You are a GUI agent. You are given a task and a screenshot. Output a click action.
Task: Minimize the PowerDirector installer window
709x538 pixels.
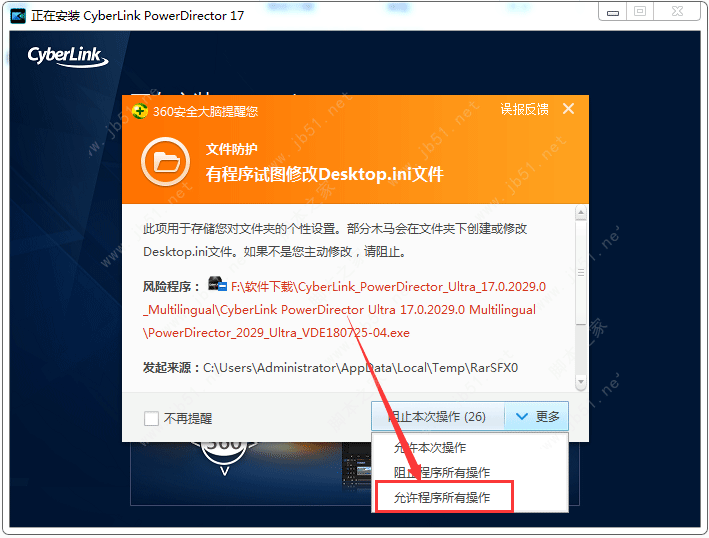point(613,12)
